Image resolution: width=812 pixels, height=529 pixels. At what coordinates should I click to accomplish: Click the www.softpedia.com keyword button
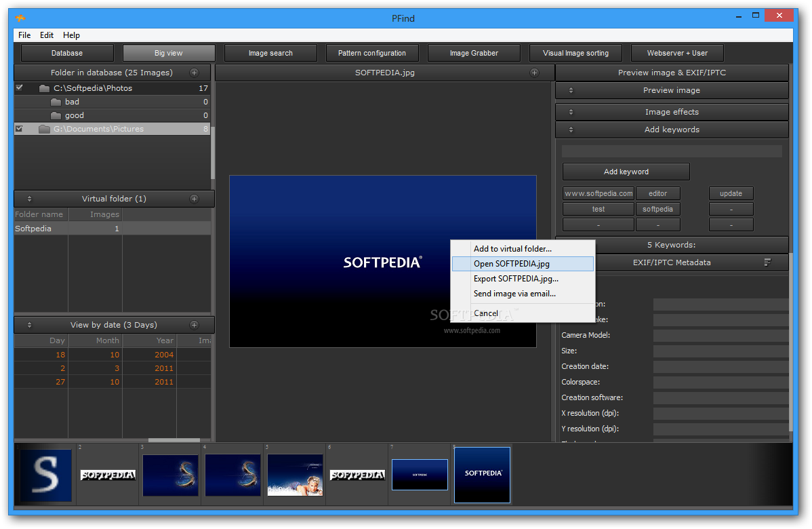tap(598, 193)
